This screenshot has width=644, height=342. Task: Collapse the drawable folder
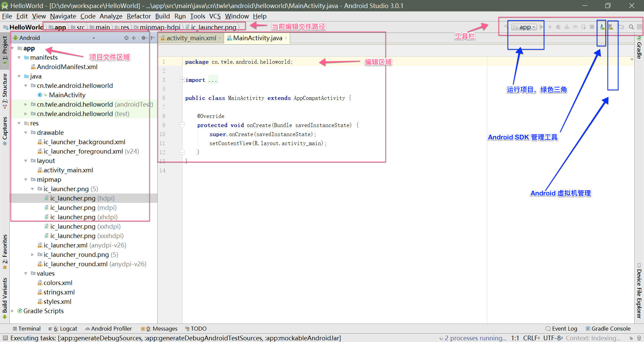tap(26, 133)
